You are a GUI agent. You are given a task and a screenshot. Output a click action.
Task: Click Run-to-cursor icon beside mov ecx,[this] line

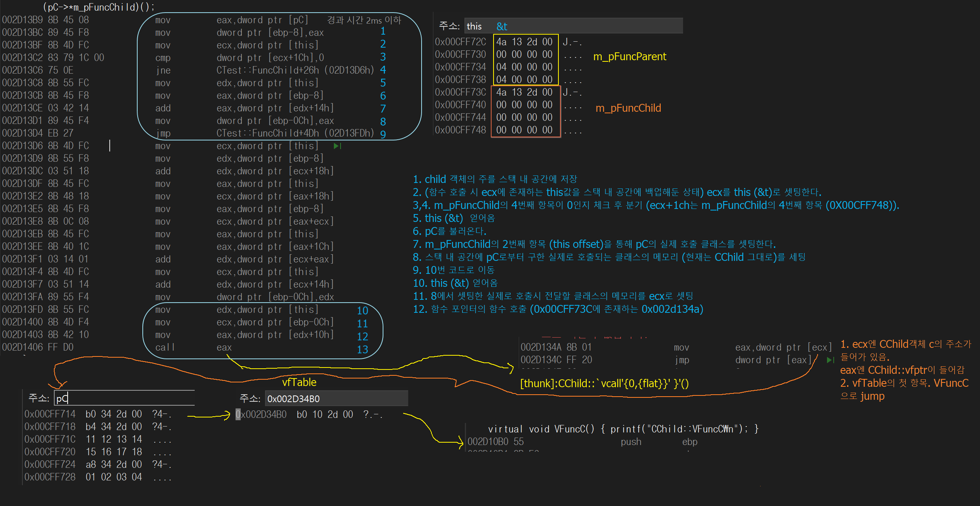337,146
